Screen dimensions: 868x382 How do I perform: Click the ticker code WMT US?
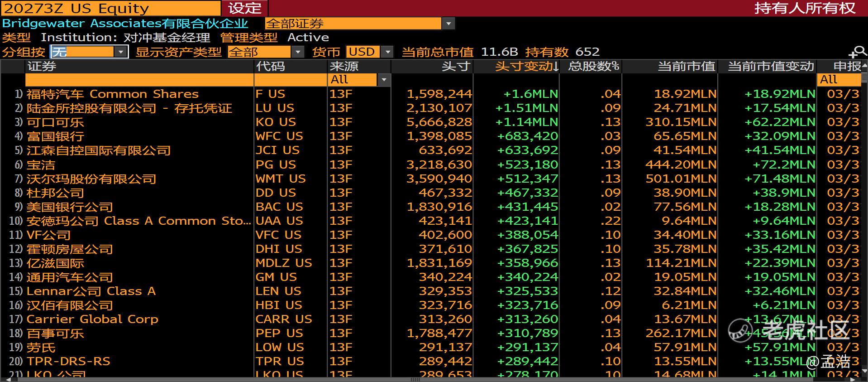pos(281,179)
